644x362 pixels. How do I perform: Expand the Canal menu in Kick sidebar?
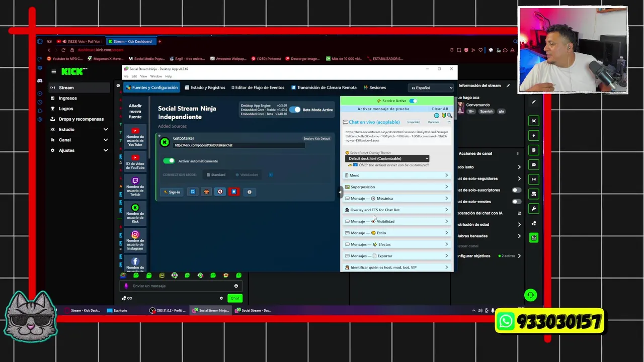[79, 140]
